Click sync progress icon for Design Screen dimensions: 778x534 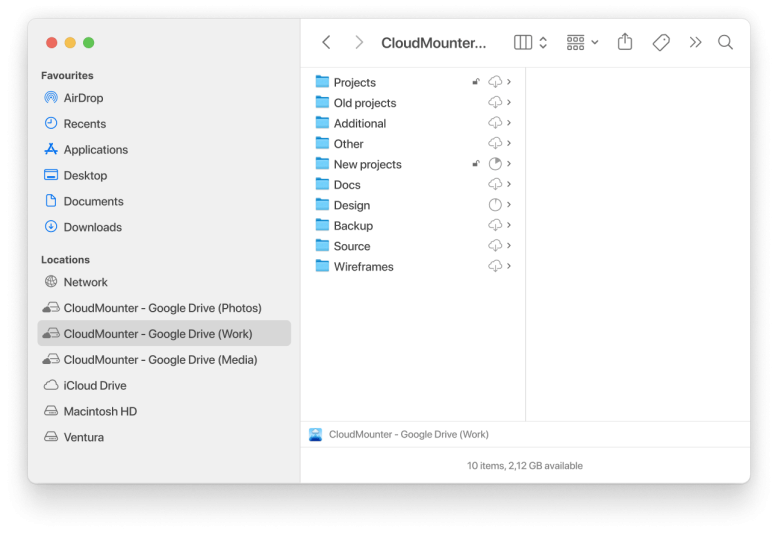coord(495,204)
